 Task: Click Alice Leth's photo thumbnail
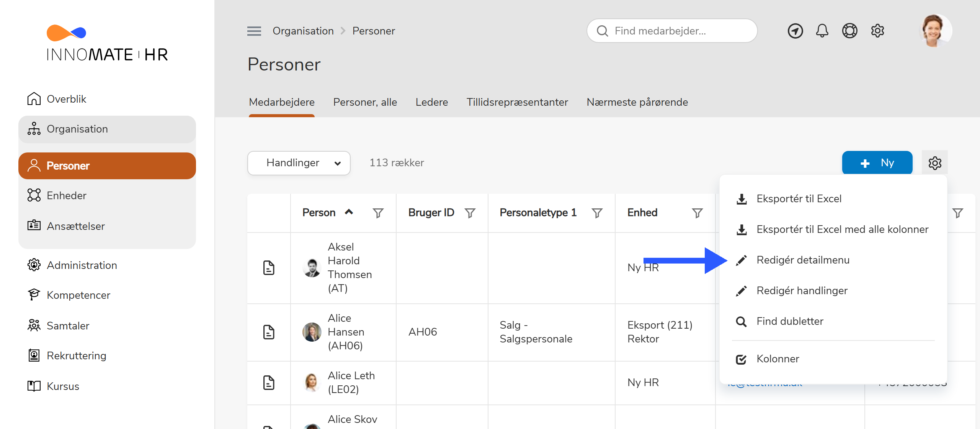[x=312, y=382]
